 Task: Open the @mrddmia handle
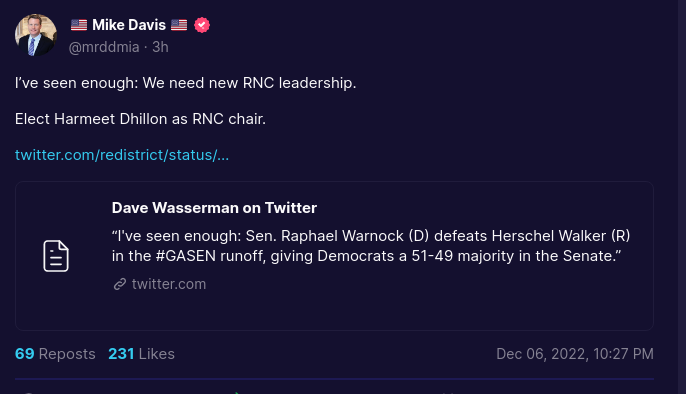[x=104, y=47]
